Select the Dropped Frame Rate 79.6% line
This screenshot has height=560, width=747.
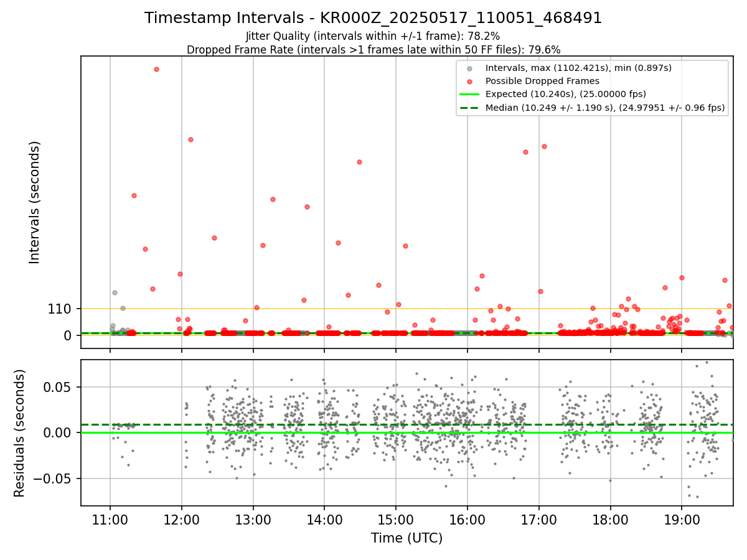point(374,50)
